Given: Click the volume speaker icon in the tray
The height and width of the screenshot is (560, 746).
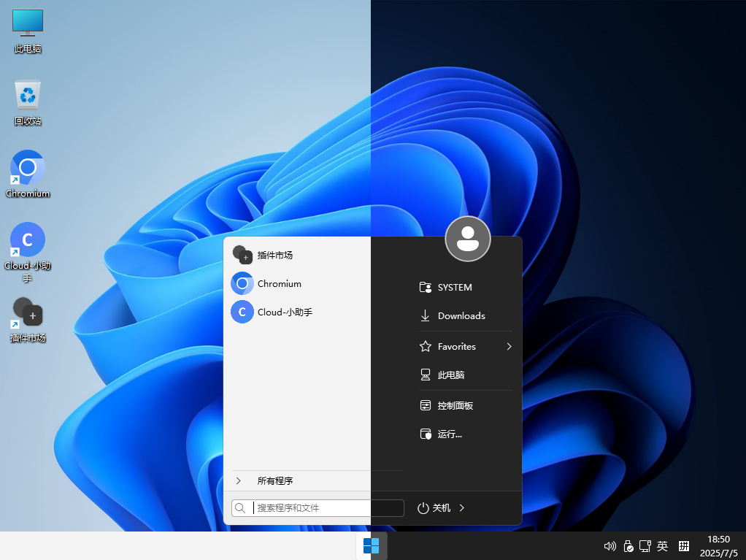Looking at the screenshot, I should 610,546.
